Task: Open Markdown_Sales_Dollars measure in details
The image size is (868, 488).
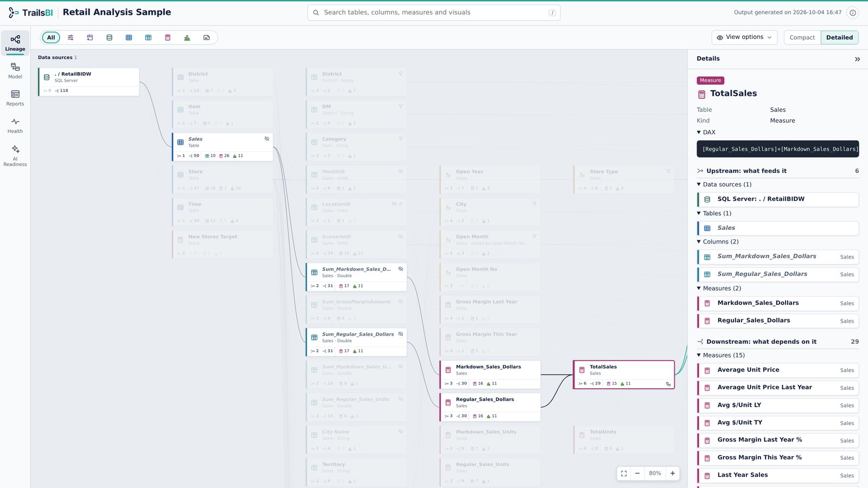Action: click(778, 303)
